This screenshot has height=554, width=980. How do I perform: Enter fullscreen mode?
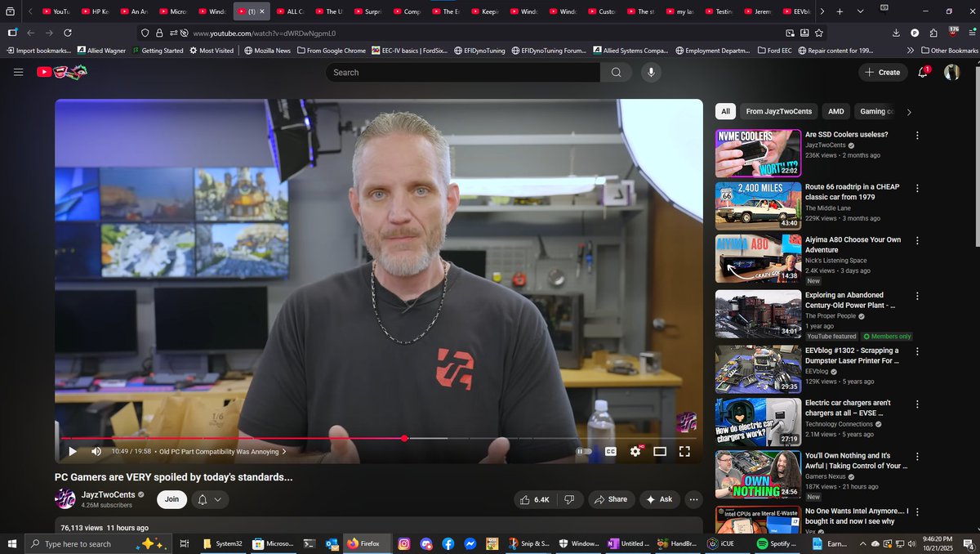pos(684,451)
